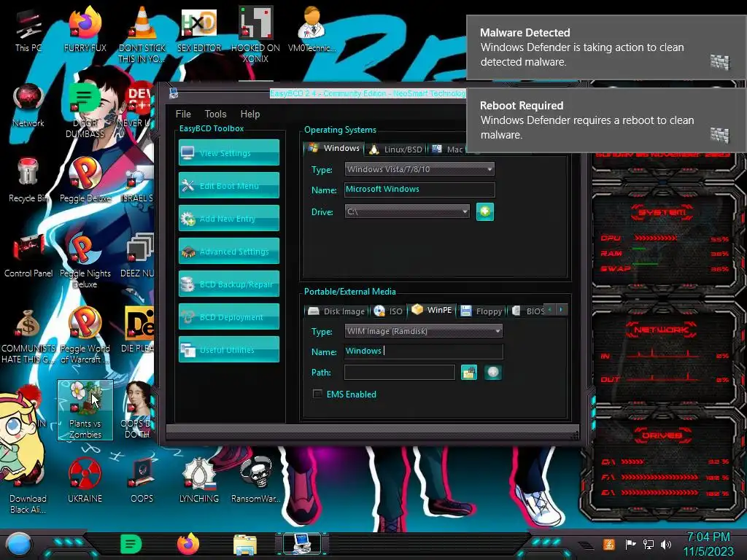This screenshot has height=560, width=747.
Task: Click the empty Path input field
Action: pos(399,373)
